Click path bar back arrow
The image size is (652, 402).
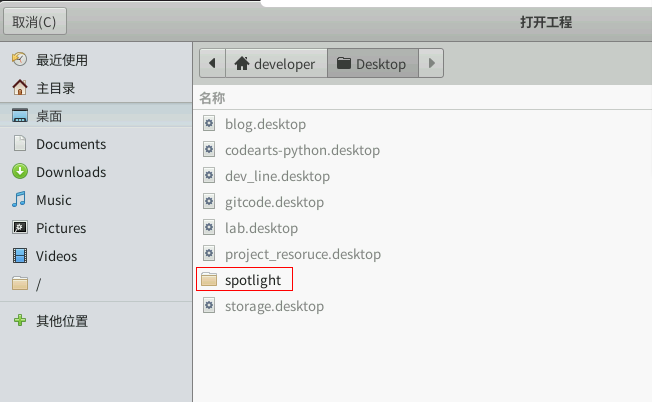pyautogui.click(x=212, y=64)
